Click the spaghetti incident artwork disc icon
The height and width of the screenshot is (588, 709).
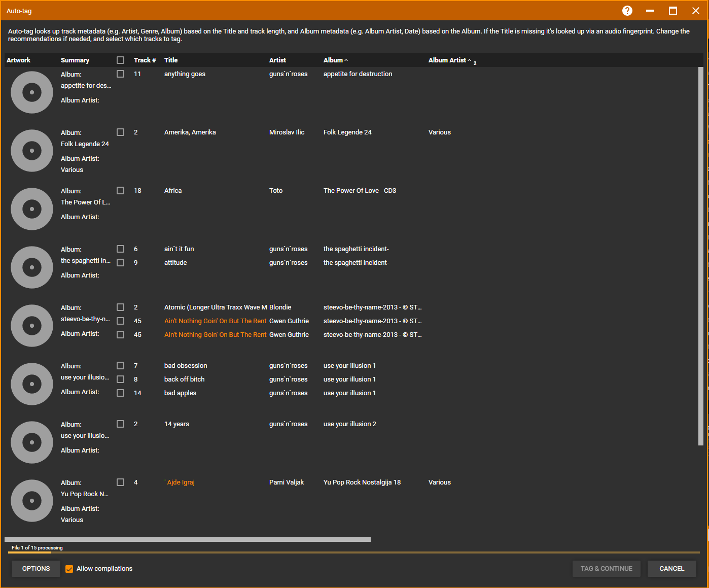coord(32,267)
